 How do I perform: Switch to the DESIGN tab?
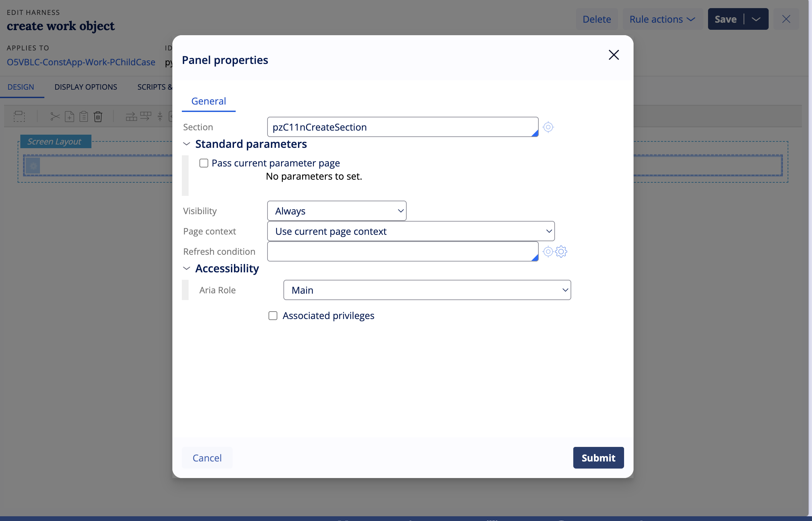click(x=21, y=87)
